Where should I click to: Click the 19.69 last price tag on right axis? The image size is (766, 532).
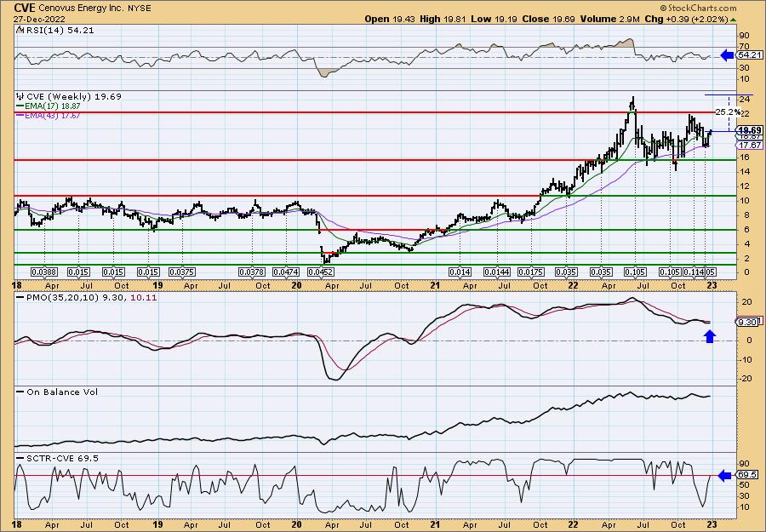pyautogui.click(x=751, y=130)
